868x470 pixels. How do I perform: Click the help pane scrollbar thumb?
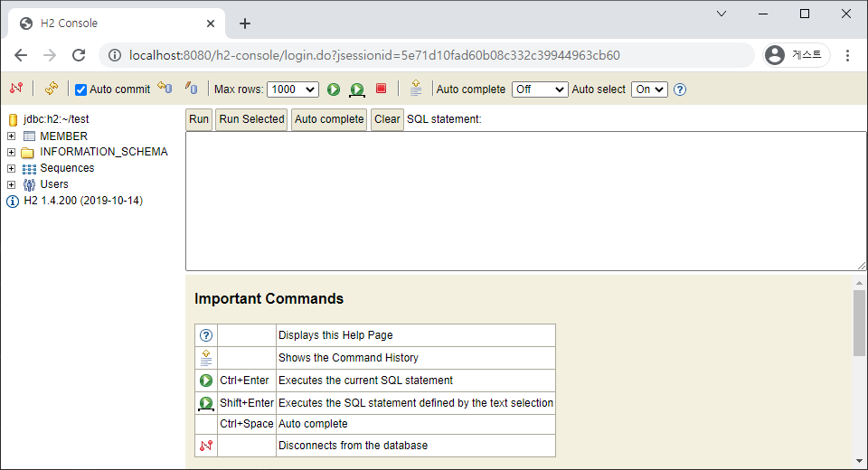click(859, 324)
